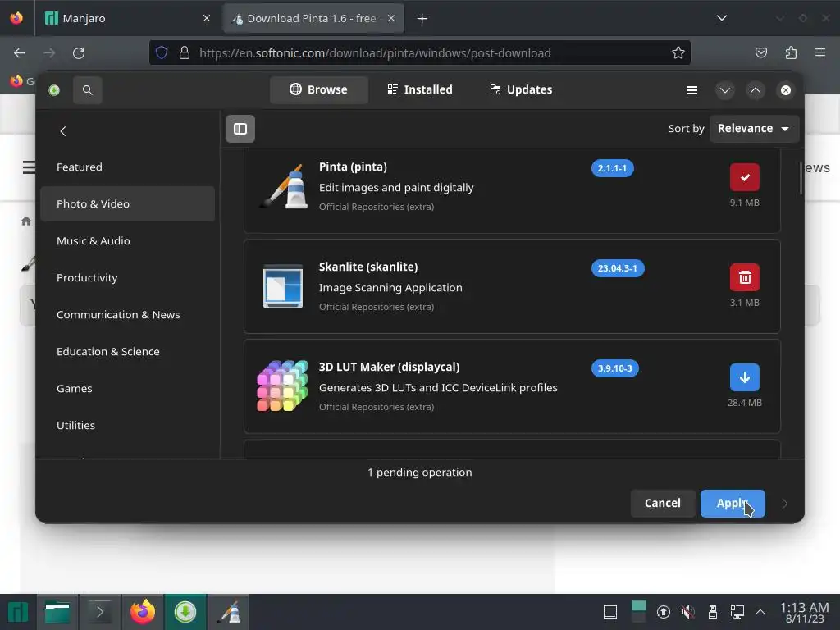Close the Manjaro browser tab
This screenshot has width=840, height=630.
point(207,18)
